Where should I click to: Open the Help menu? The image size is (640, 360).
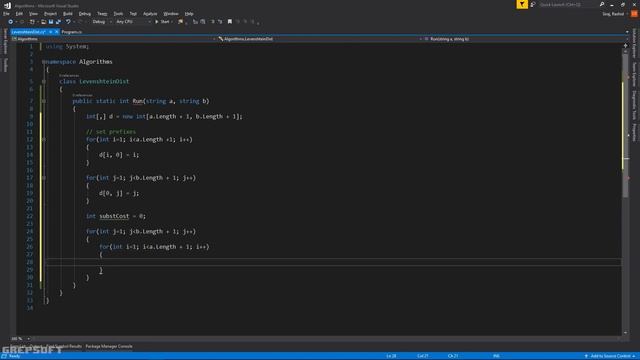tap(189, 13)
